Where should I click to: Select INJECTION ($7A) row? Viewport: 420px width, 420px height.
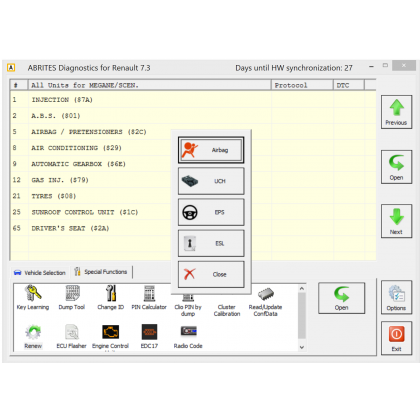pos(193,100)
